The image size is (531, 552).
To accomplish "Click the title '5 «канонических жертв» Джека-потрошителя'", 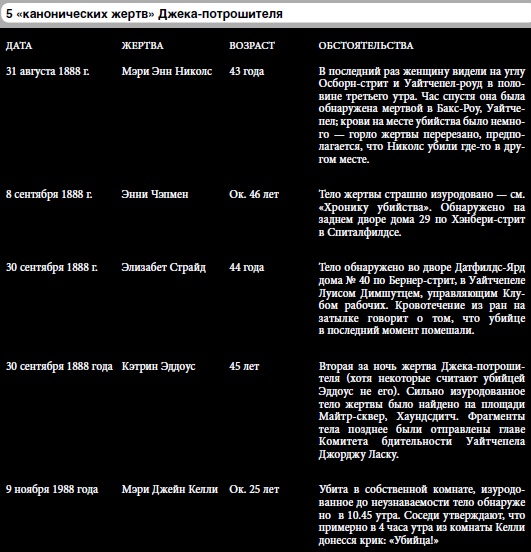I will click(144, 14).
